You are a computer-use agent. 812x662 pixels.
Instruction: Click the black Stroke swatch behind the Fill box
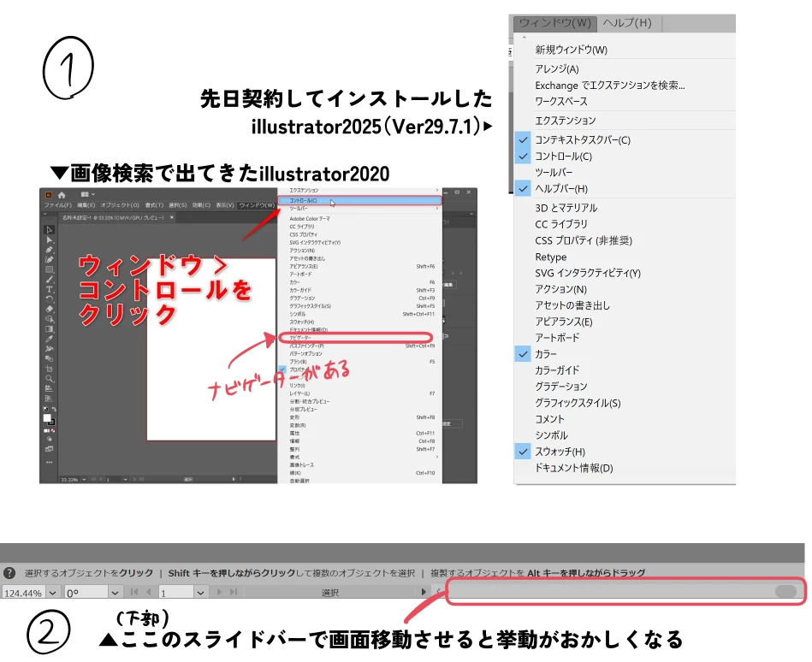click(x=52, y=423)
